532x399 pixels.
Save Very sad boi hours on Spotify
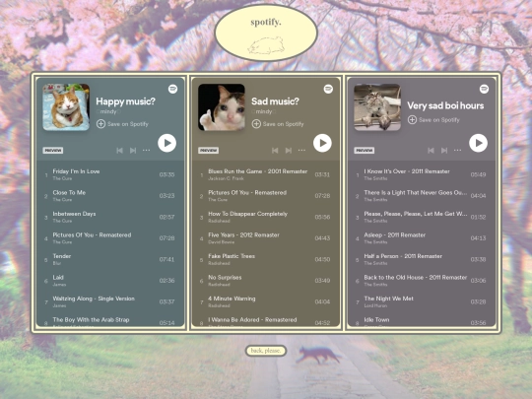pos(433,120)
